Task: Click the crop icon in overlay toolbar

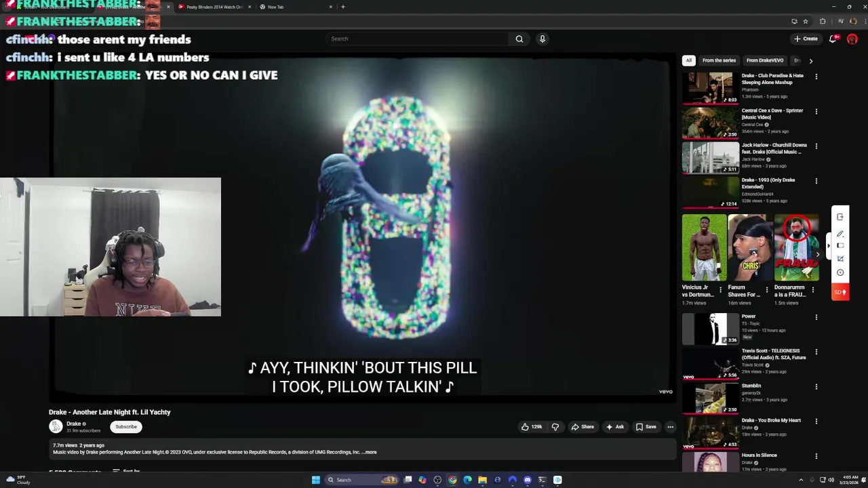Action: (x=840, y=258)
